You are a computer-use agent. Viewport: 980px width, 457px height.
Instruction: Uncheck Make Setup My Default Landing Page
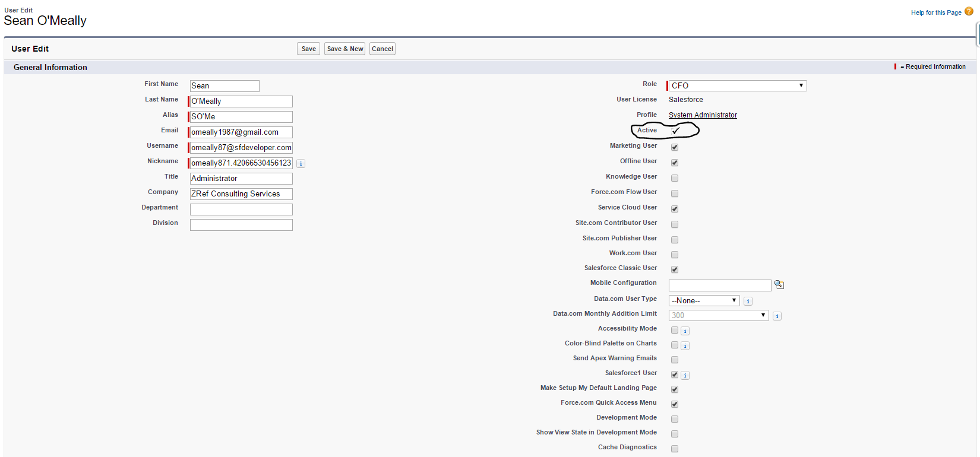click(x=675, y=389)
